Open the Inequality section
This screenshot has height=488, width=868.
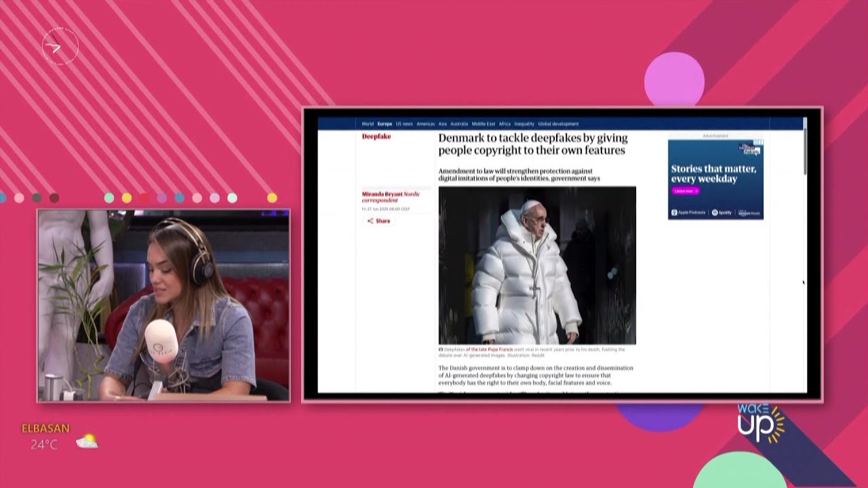click(524, 124)
